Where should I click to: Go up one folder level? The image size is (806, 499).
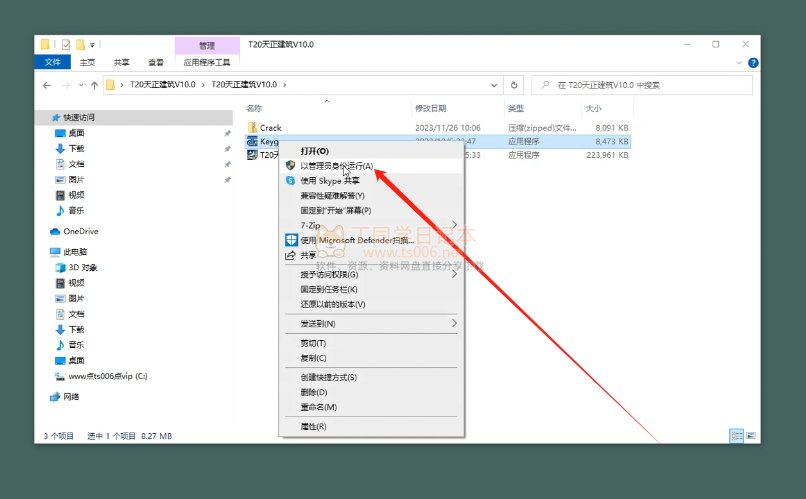[x=94, y=85]
